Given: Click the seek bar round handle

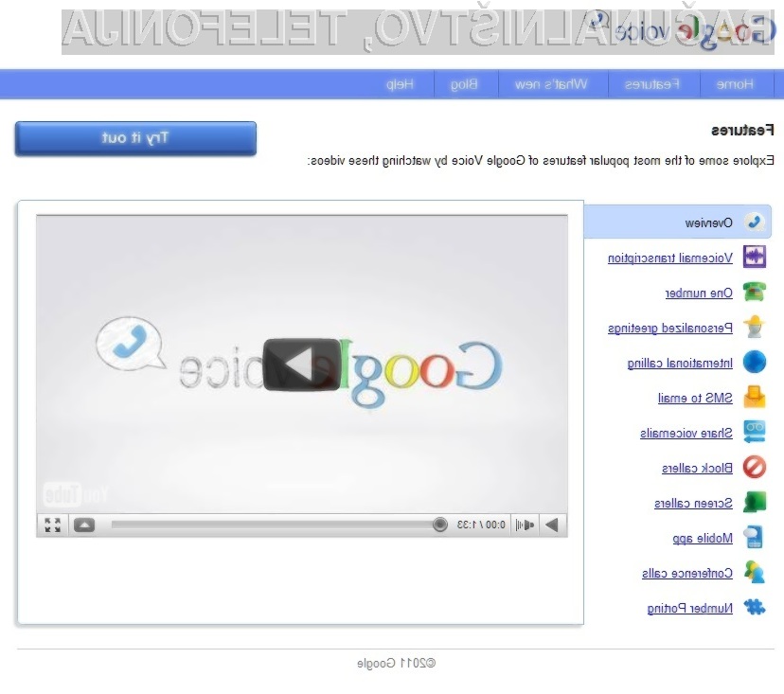Looking at the screenshot, I should (440, 525).
